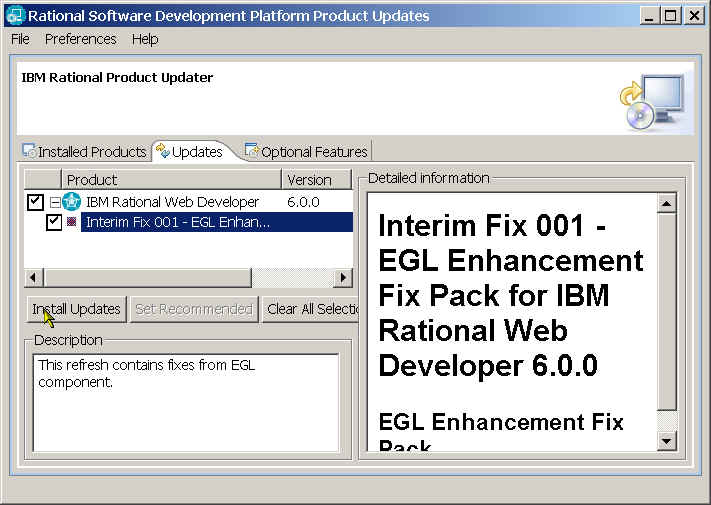711x505 pixels.
Task: Click the horizontal scrollbar thumb in the product list
Action: (x=147, y=277)
